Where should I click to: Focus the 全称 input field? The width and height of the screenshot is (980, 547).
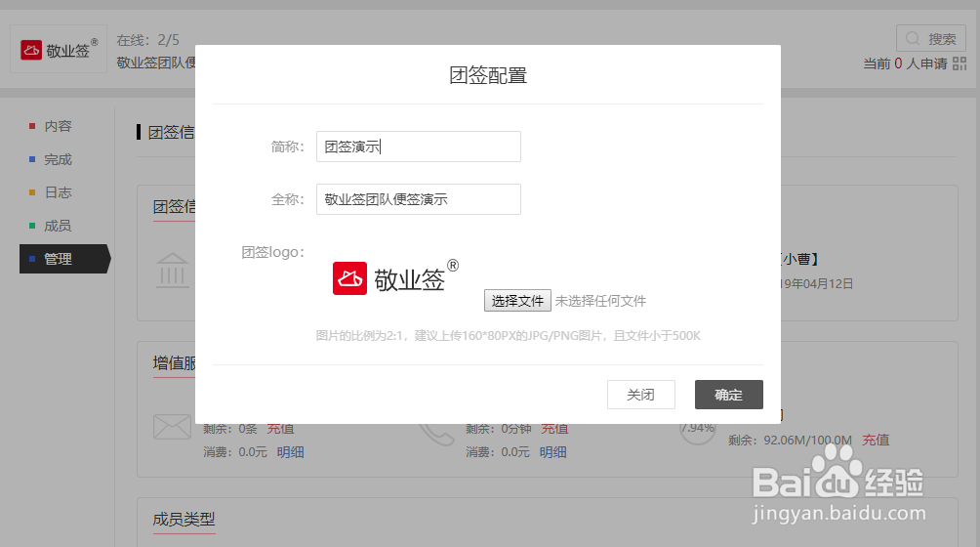click(x=418, y=199)
